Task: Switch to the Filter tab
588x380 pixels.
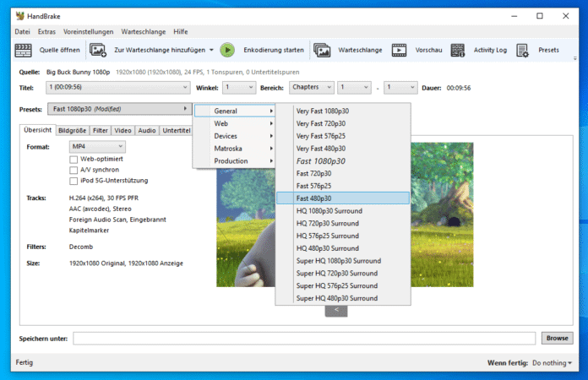Action: (101, 130)
